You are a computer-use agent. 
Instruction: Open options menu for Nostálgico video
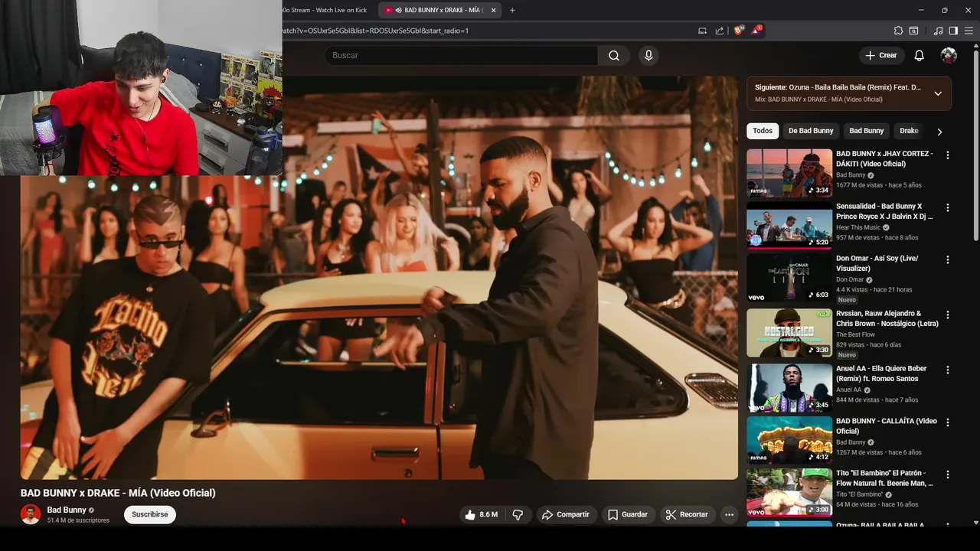pos(947,315)
